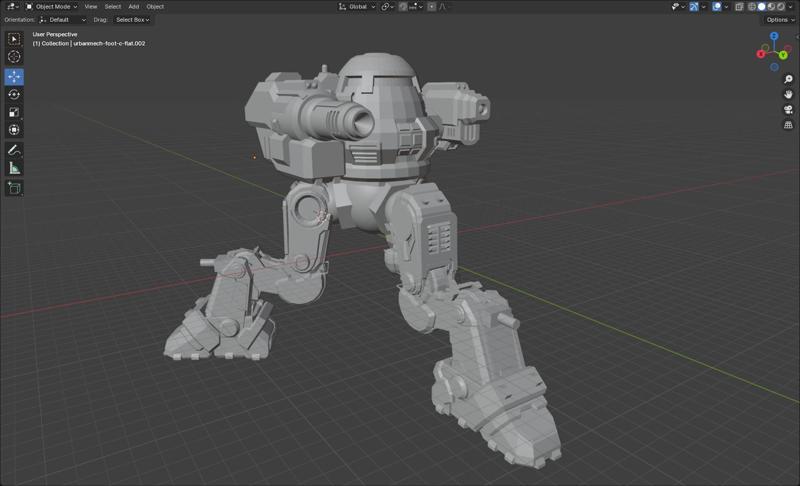Choose the Rotate tool

(x=14, y=94)
